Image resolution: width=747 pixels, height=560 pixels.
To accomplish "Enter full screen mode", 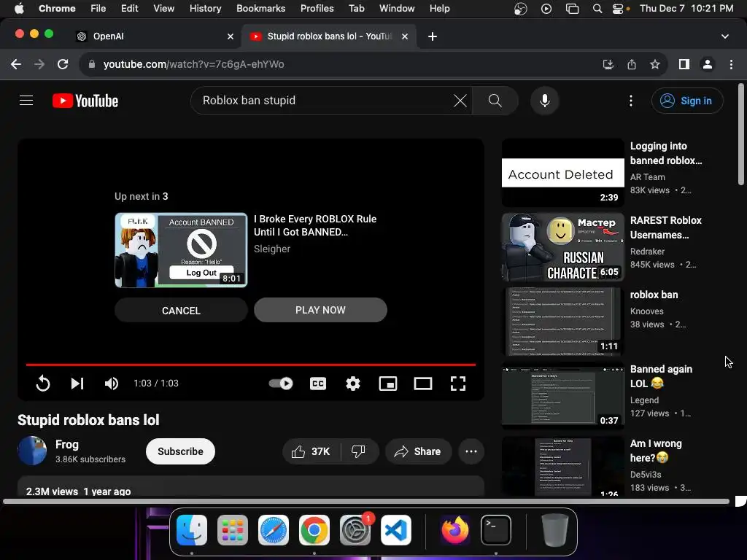I will (x=458, y=384).
